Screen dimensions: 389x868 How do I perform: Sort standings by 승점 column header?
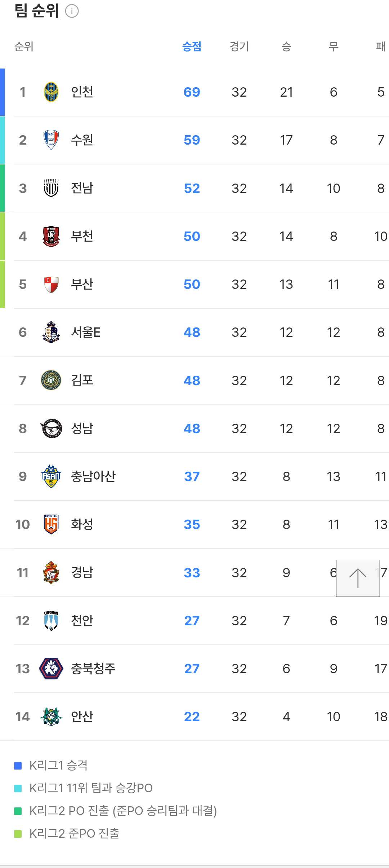(x=192, y=47)
